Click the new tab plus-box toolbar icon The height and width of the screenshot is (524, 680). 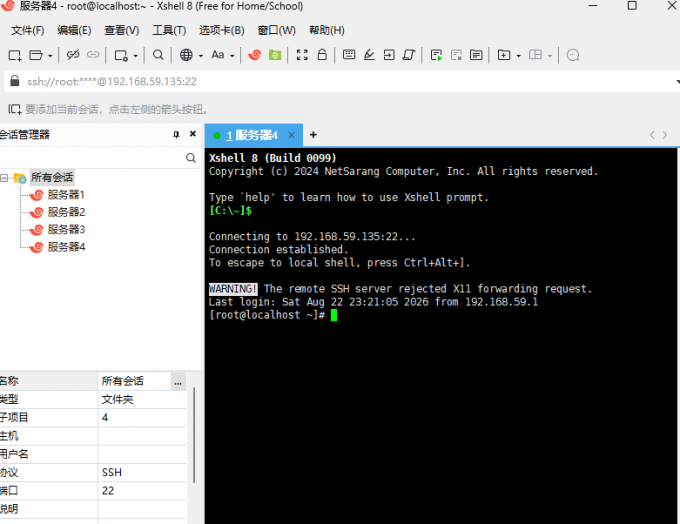point(504,55)
